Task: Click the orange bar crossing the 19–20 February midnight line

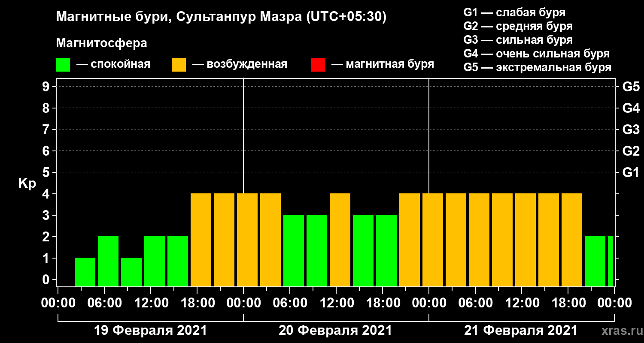Action: pos(247,240)
